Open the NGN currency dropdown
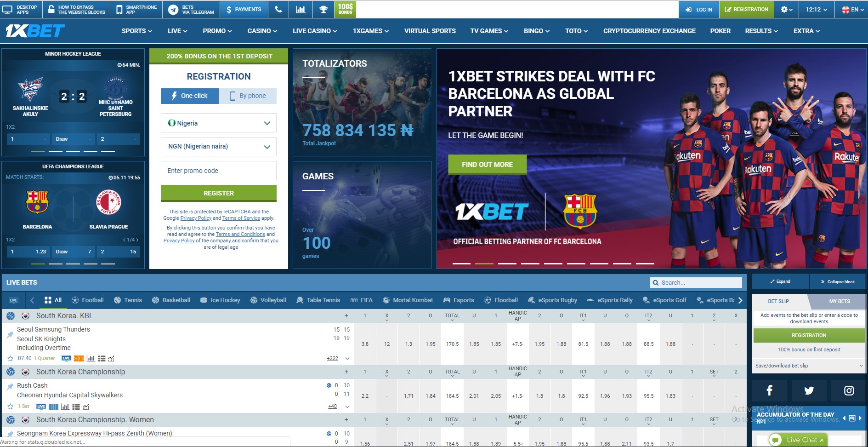868x447 pixels. 219,146
